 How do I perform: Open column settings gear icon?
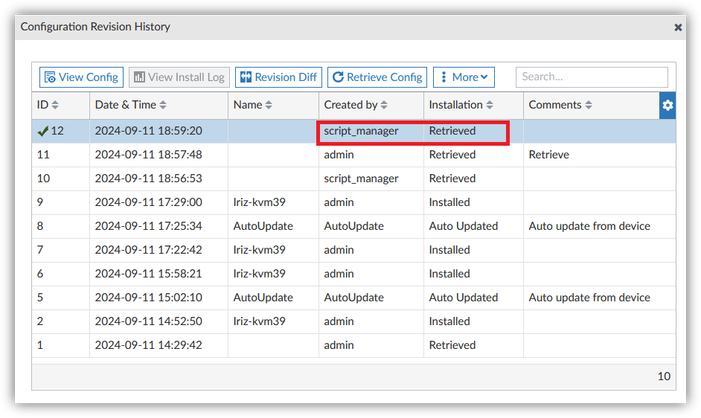(667, 105)
